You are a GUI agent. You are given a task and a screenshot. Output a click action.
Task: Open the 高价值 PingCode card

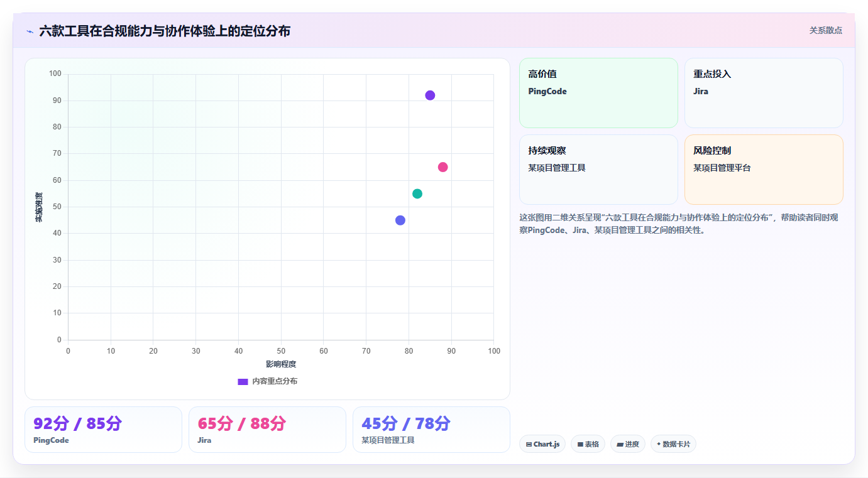pos(598,93)
